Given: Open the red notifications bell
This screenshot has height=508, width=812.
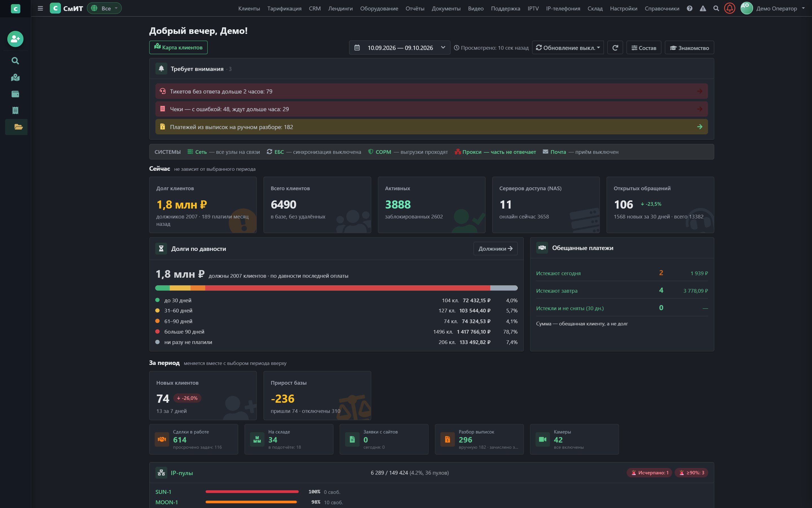Looking at the screenshot, I should [x=729, y=8].
